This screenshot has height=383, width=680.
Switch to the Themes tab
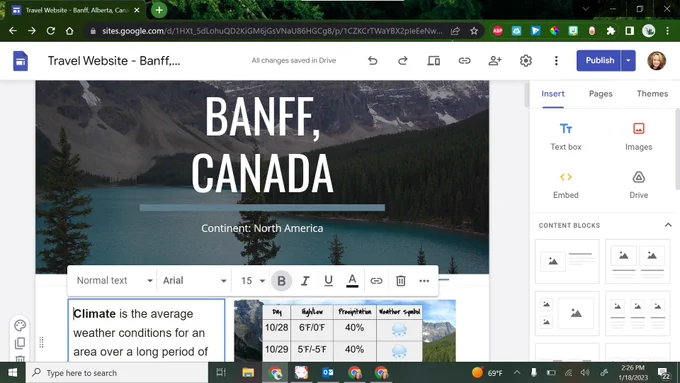coord(652,94)
